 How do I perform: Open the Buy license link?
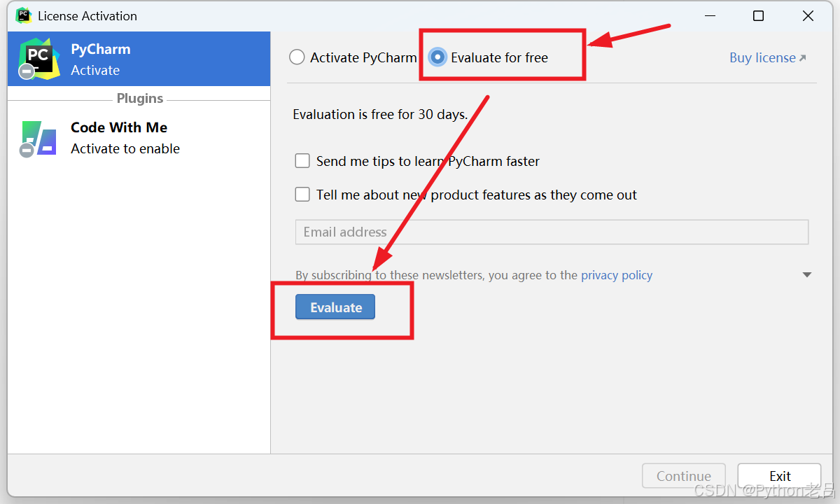coord(768,57)
